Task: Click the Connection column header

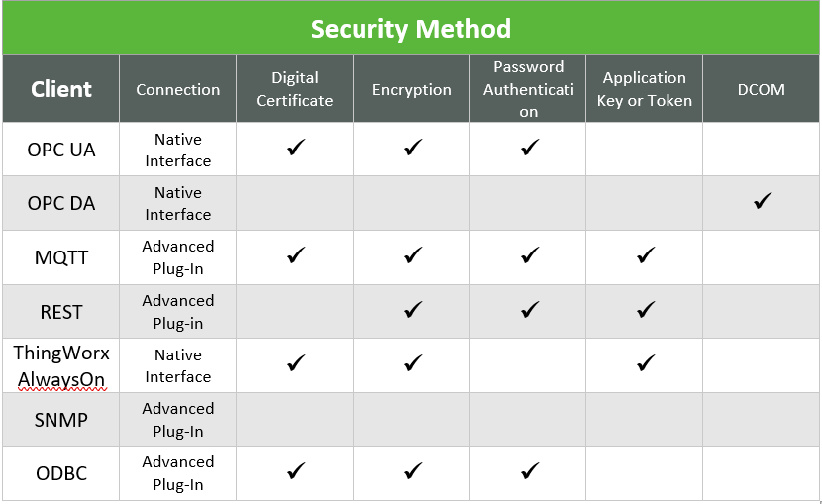Action: 177,89
